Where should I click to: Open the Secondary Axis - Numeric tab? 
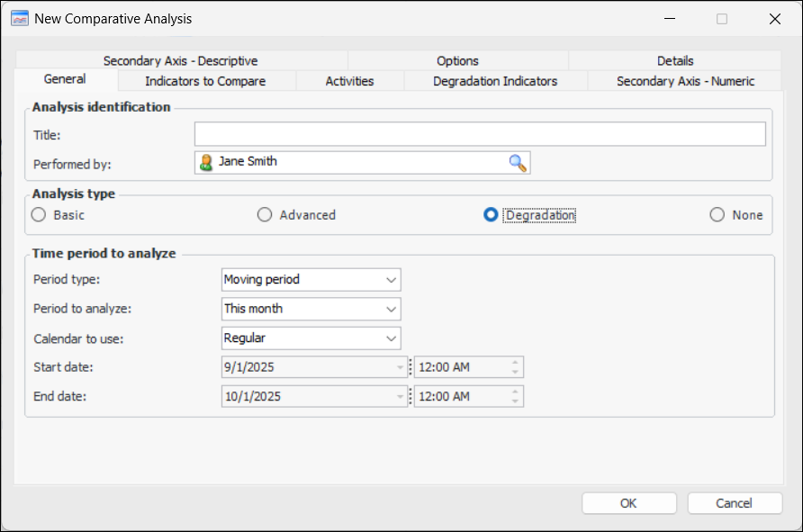(685, 81)
